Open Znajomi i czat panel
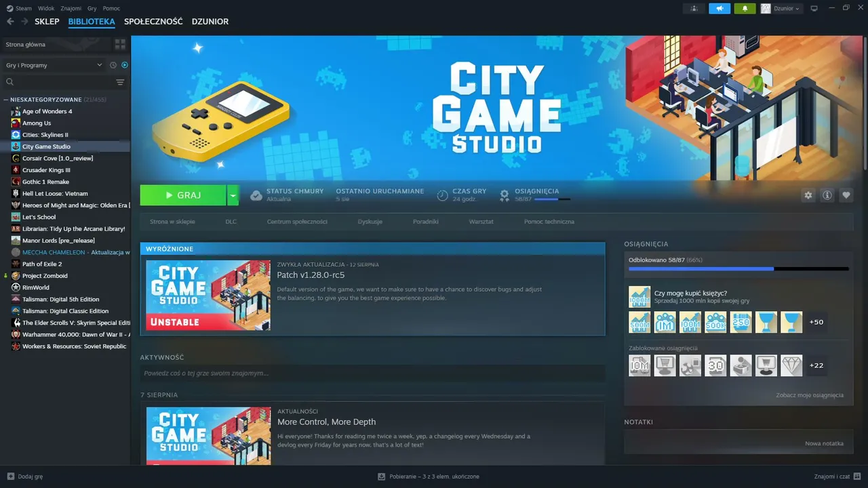 coord(836,476)
